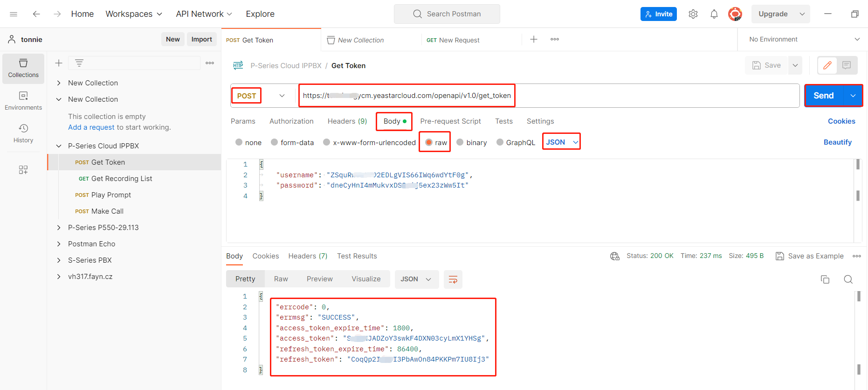The height and width of the screenshot is (390, 868).
Task: Open No Environment selector dropdown
Action: [x=804, y=39]
